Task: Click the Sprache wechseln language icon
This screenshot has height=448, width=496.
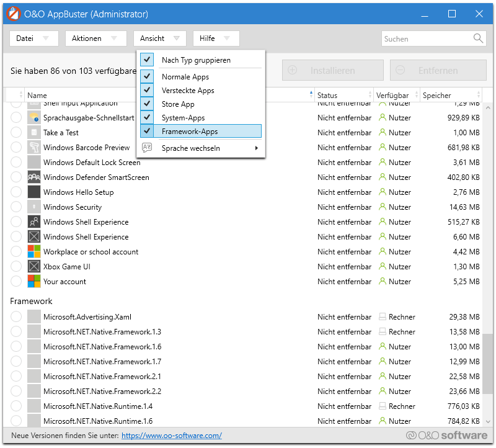Action: [x=147, y=148]
